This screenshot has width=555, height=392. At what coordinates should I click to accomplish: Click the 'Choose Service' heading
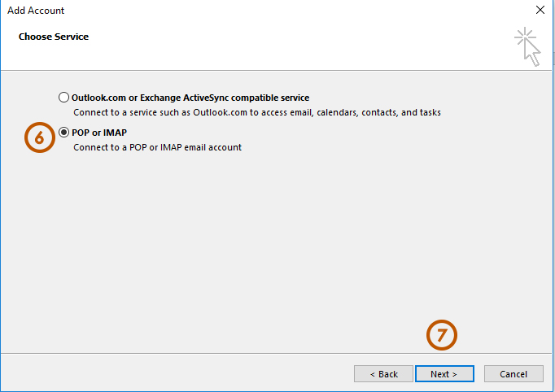pos(54,37)
